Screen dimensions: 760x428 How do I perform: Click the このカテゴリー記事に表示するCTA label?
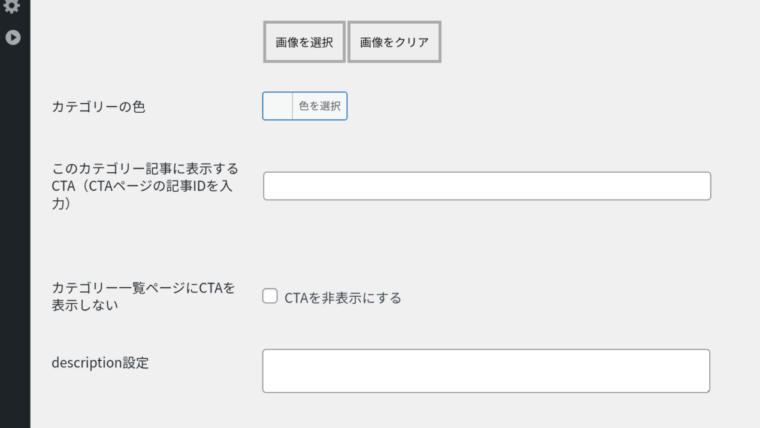click(x=145, y=186)
